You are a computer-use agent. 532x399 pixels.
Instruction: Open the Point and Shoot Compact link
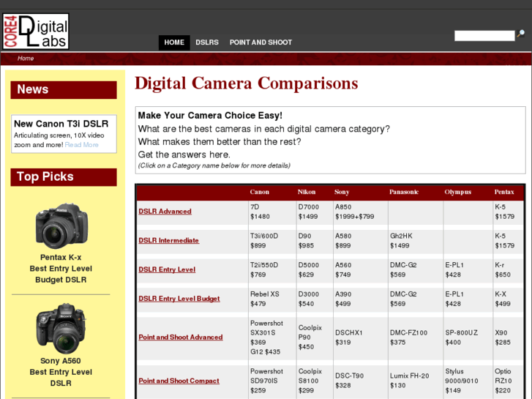(x=179, y=381)
